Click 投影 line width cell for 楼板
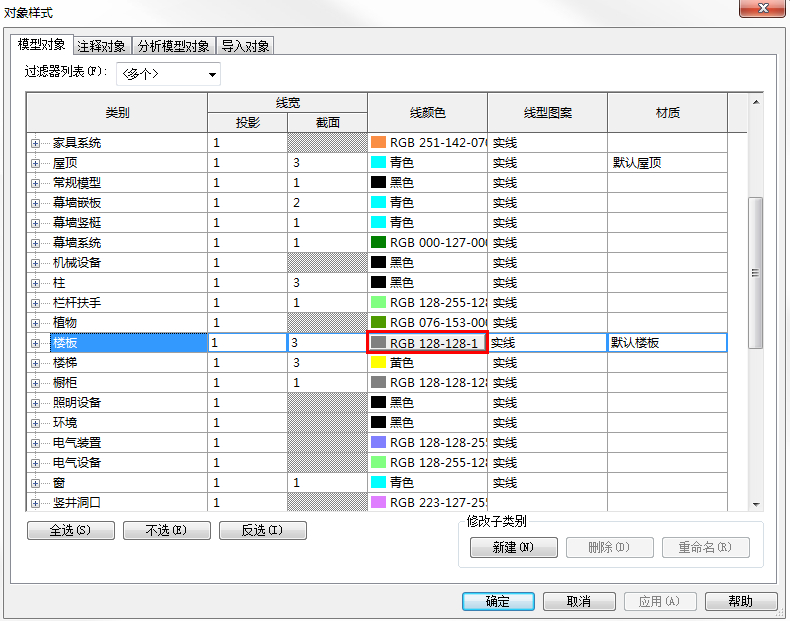790x621 pixels. coord(247,343)
